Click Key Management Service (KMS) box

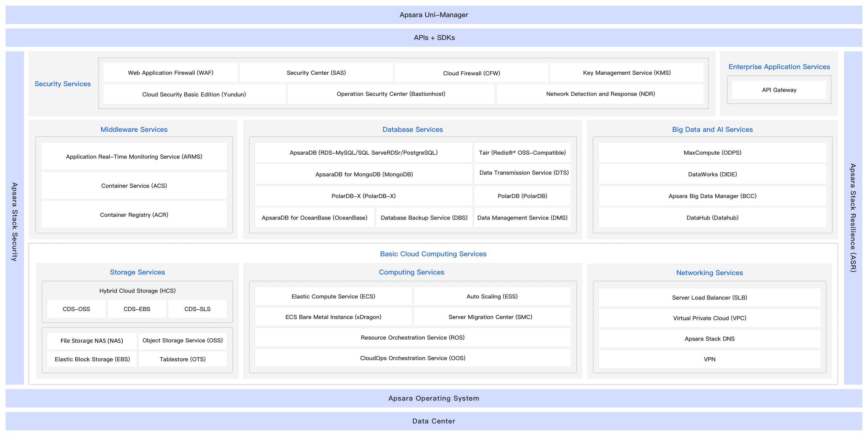(626, 73)
